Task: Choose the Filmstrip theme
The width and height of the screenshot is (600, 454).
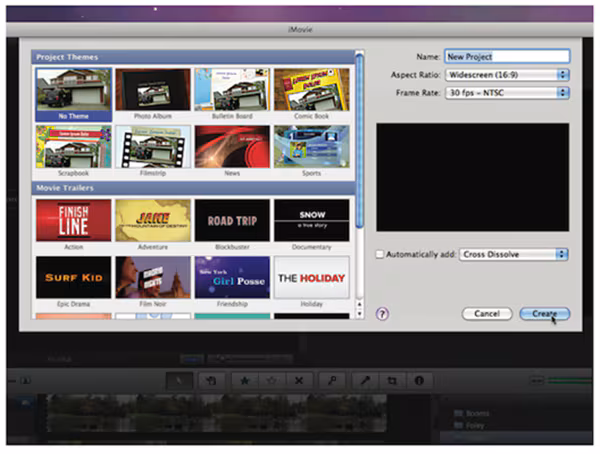Action: [x=153, y=151]
